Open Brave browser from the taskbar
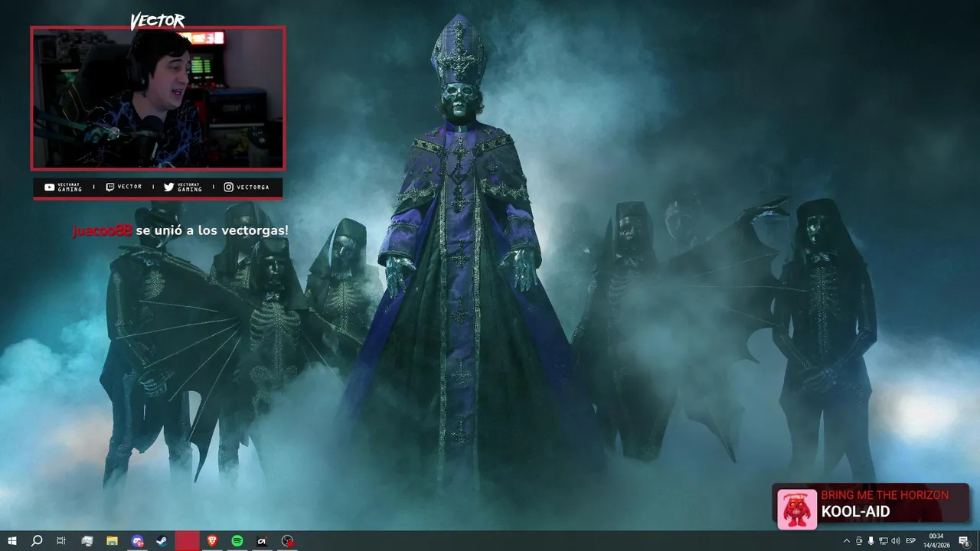The width and height of the screenshot is (980, 551). click(x=212, y=541)
